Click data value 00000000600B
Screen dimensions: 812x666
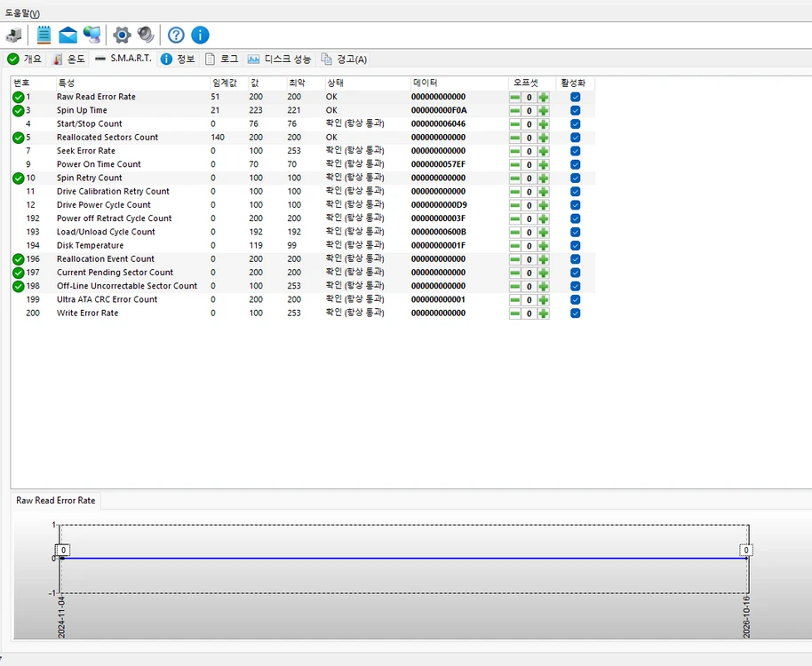point(438,232)
